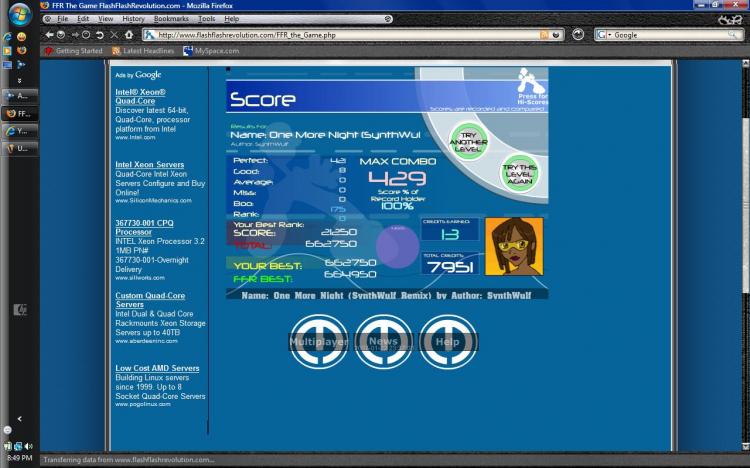Click page scrollbar up arrow
This screenshot has height=468, width=750.
745,63
